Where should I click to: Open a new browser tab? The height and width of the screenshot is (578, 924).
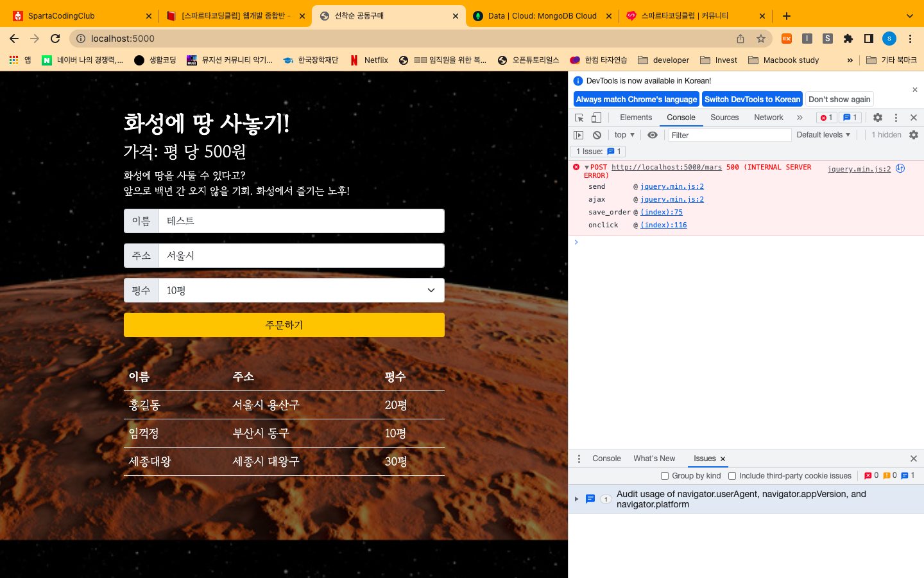pyautogui.click(x=787, y=16)
